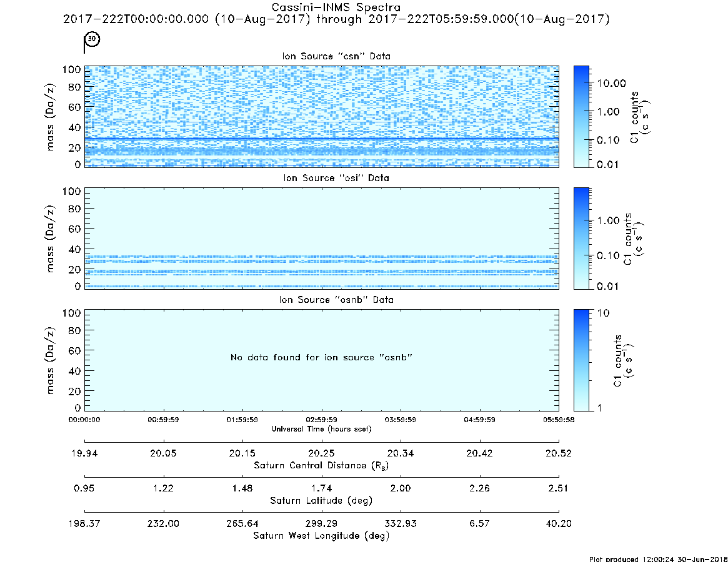The height and width of the screenshot is (562, 728).
Task: Click the 00:59:59 time axis label
Action: (x=164, y=420)
